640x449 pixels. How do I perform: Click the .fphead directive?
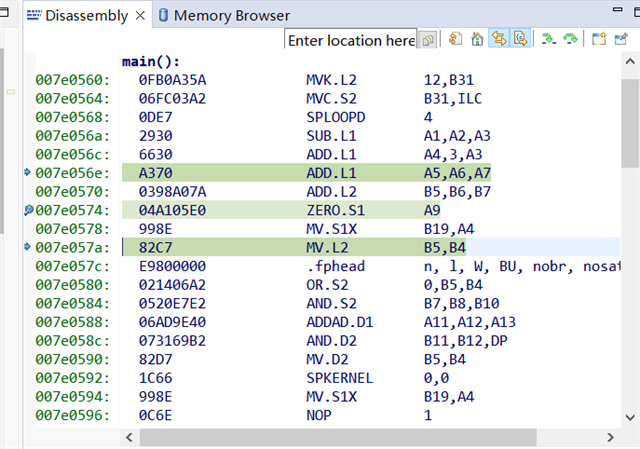(336, 266)
